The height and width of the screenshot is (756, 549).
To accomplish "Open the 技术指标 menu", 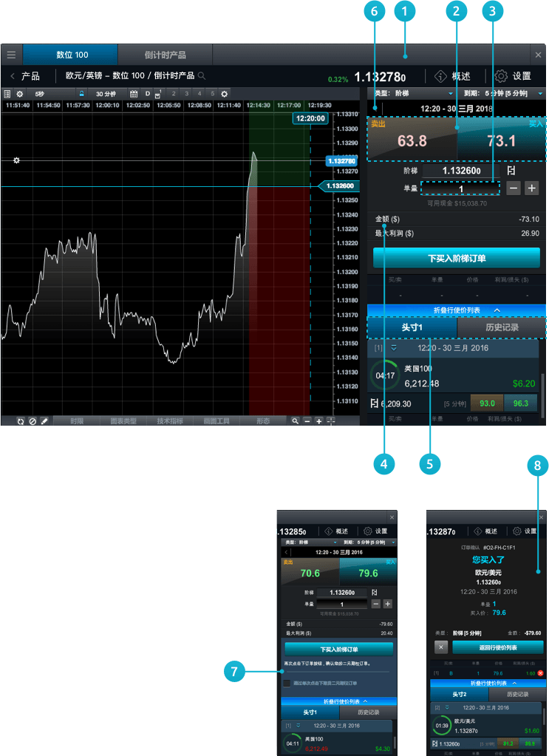I will (x=170, y=421).
